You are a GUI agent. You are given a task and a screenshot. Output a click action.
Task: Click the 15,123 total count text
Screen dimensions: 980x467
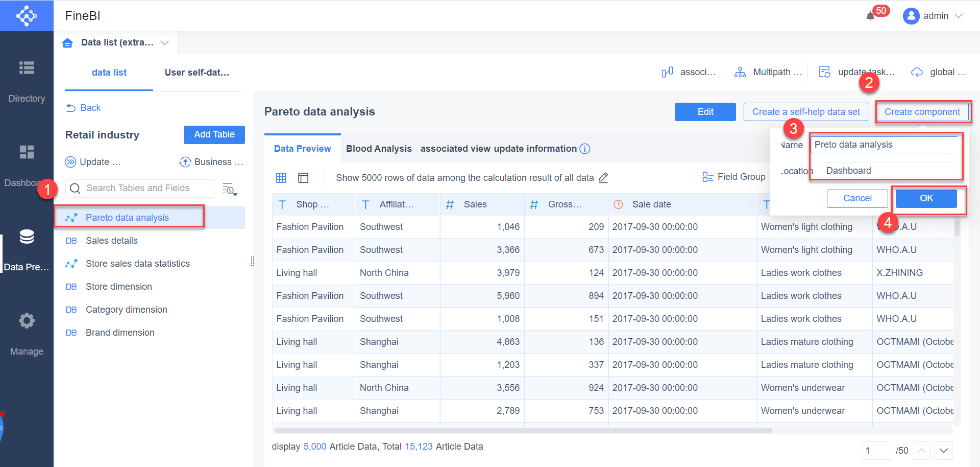[419, 447]
